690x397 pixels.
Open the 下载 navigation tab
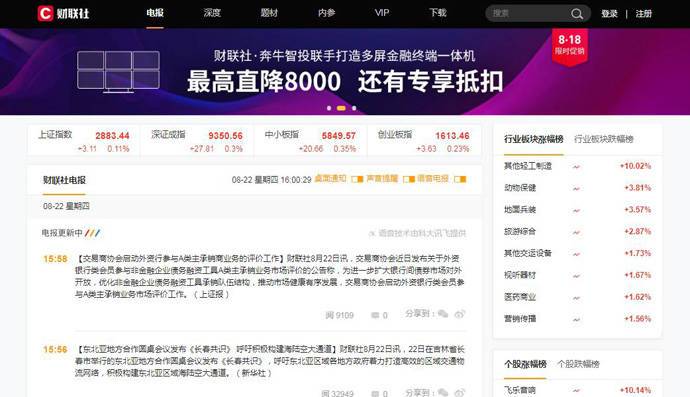pos(438,13)
